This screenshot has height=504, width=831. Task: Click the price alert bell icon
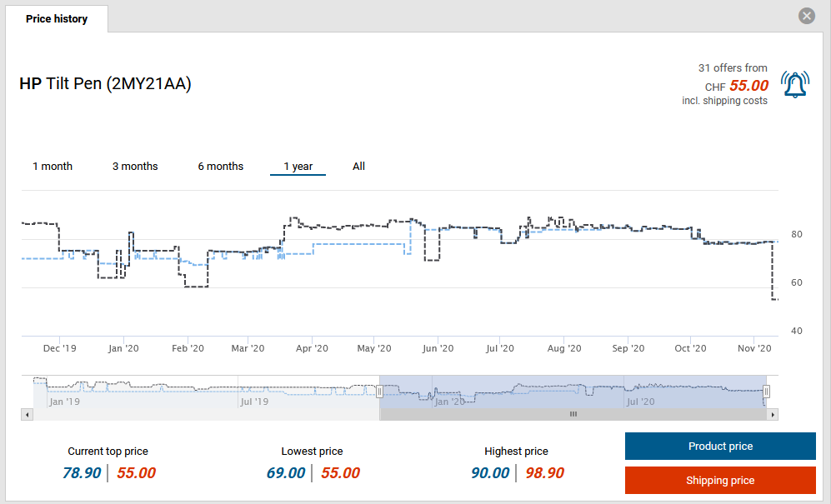pyautogui.click(x=794, y=84)
